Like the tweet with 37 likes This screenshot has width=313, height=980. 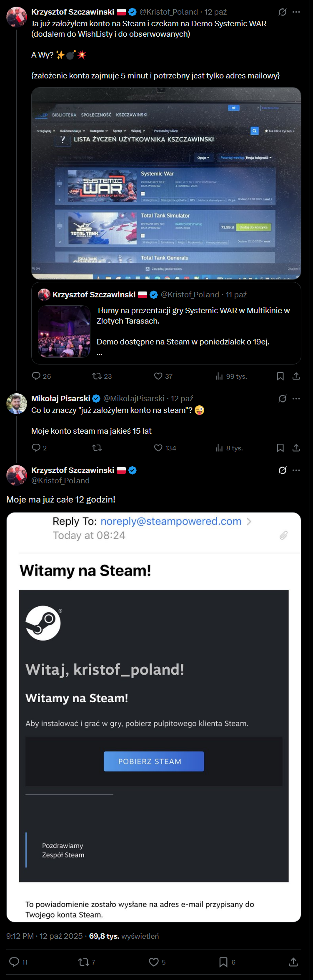tap(158, 376)
